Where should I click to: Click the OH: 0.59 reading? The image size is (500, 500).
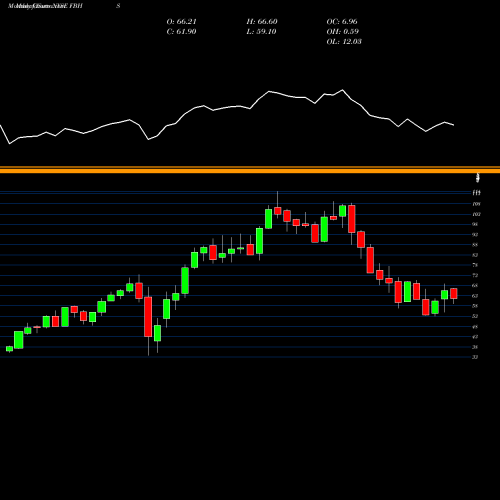click(342, 32)
